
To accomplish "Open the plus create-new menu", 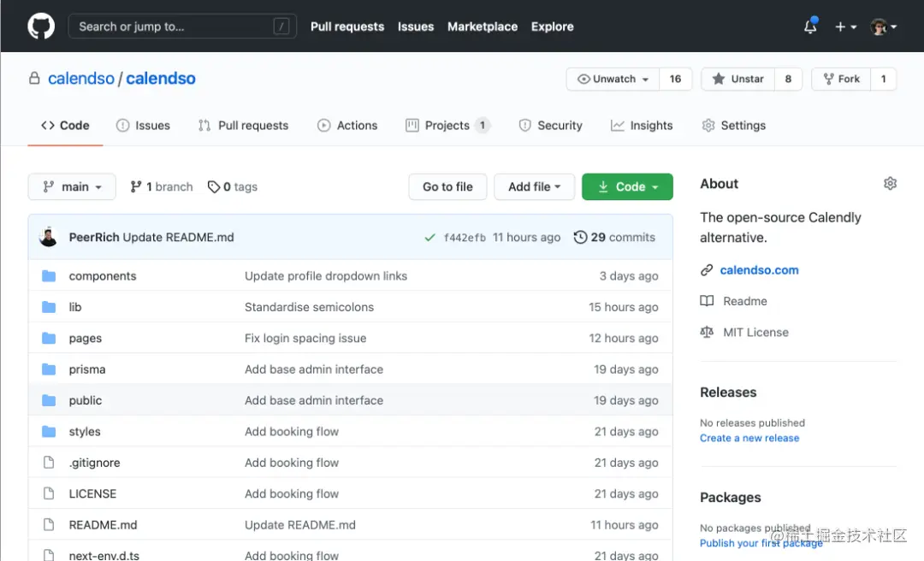I will tap(845, 27).
